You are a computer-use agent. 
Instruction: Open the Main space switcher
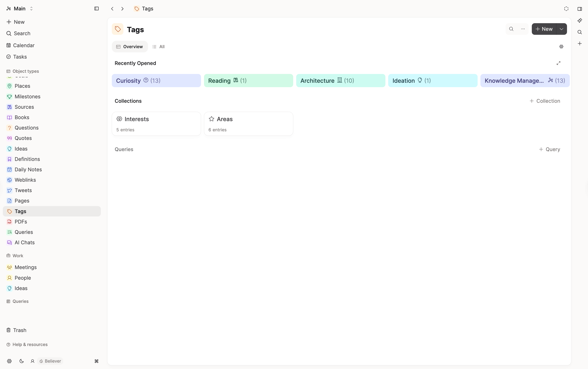(x=20, y=9)
